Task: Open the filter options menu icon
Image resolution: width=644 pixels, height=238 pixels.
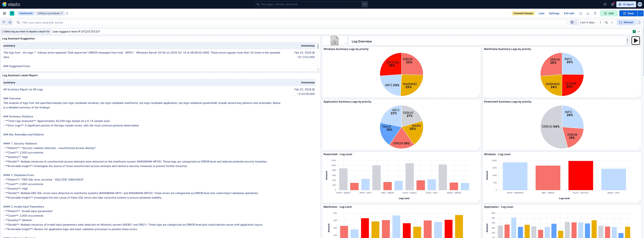Action: point(4,23)
